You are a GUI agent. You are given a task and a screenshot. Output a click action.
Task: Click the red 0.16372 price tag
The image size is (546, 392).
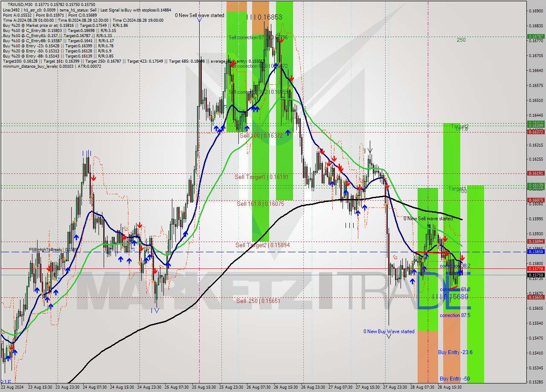(x=536, y=132)
